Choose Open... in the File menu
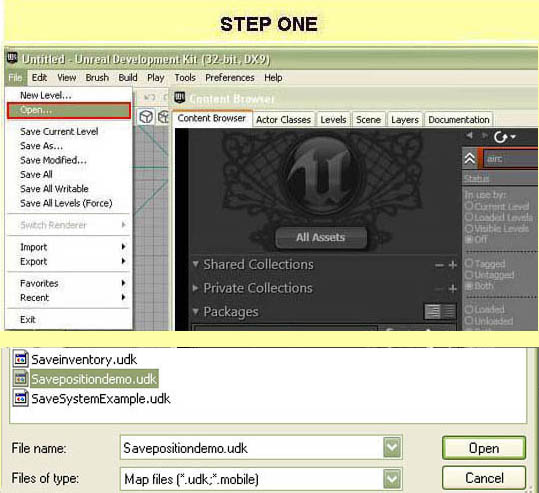Viewport: 539px width, 493px height. coord(69,110)
